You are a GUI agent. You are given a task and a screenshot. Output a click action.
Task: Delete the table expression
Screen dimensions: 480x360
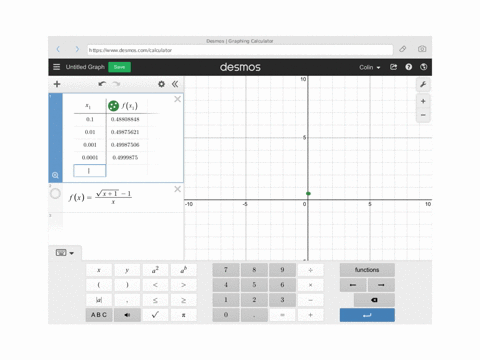click(178, 99)
